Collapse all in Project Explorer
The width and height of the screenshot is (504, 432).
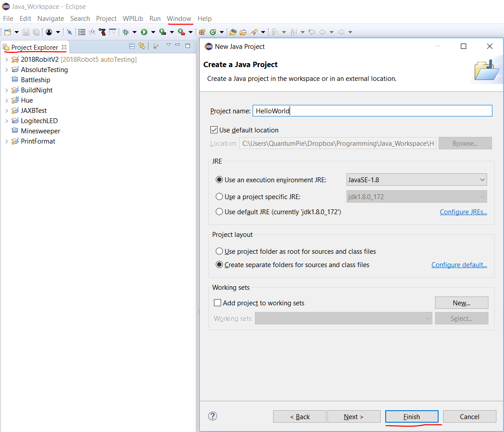[x=132, y=46]
